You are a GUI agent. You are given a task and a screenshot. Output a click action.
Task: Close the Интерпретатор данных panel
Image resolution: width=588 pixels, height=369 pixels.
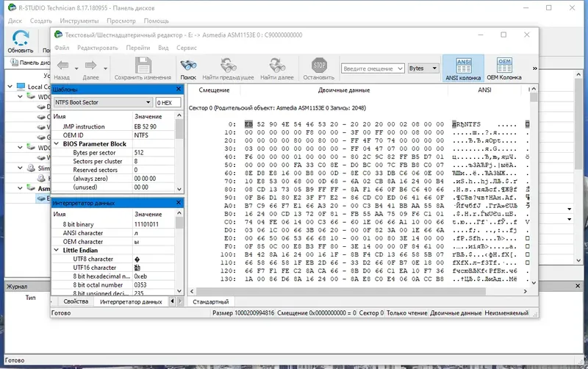point(179,202)
